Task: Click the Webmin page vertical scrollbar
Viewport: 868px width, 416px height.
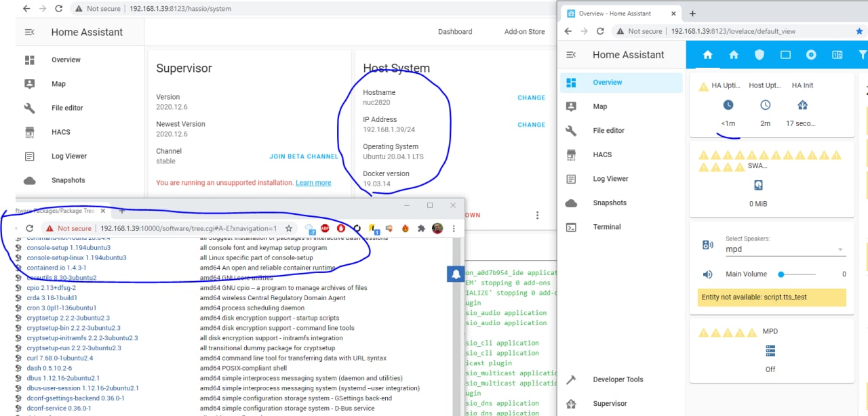Action: tap(456, 325)
